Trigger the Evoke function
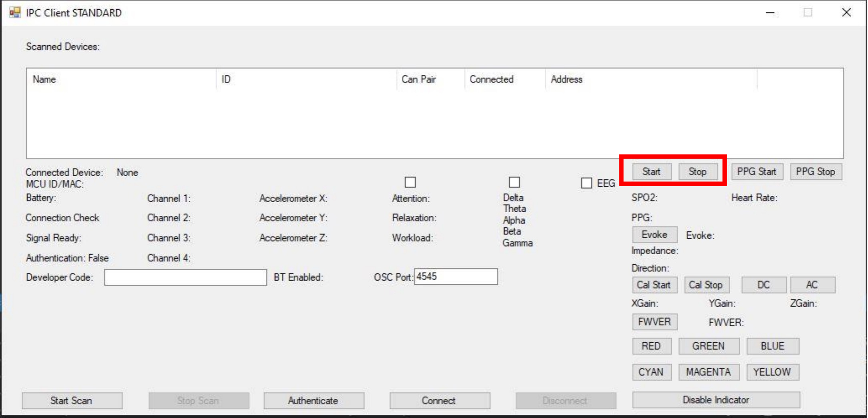The image size is (868, 418). click(x=654, y=235)
